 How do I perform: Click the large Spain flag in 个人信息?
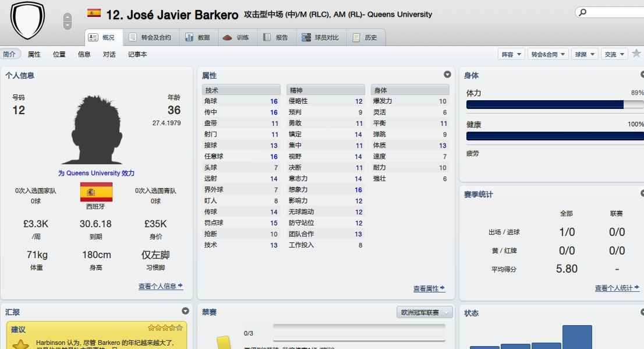[96, 192]
